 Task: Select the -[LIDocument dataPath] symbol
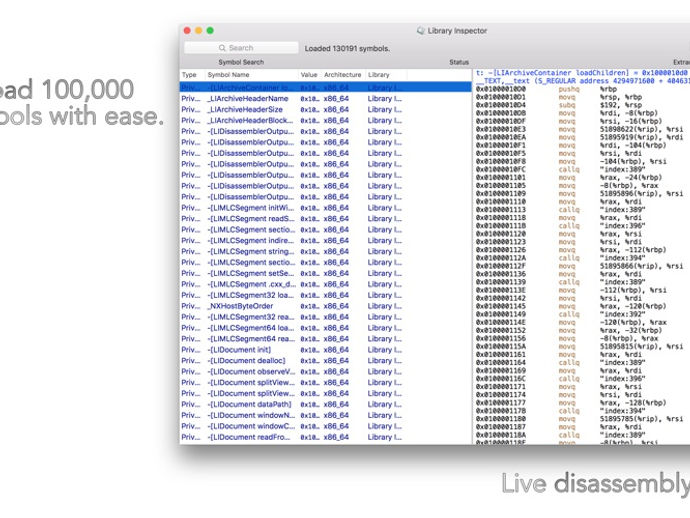(326, 404)
